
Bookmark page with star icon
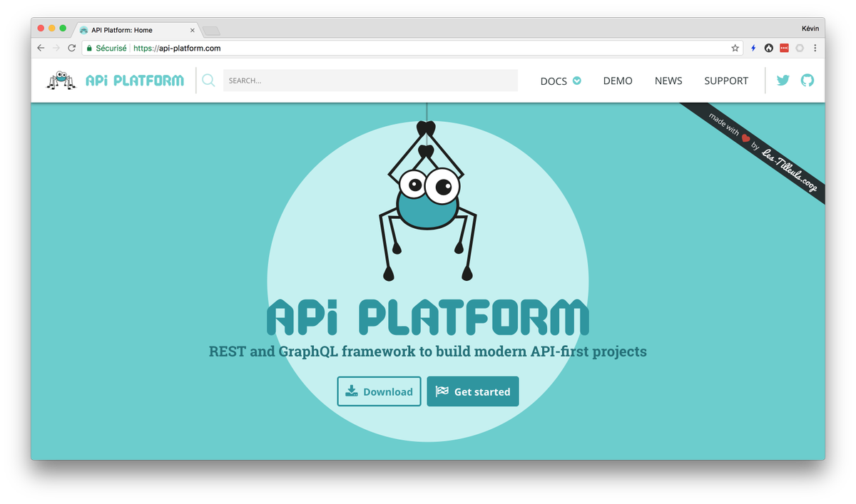tap(735, 48)
